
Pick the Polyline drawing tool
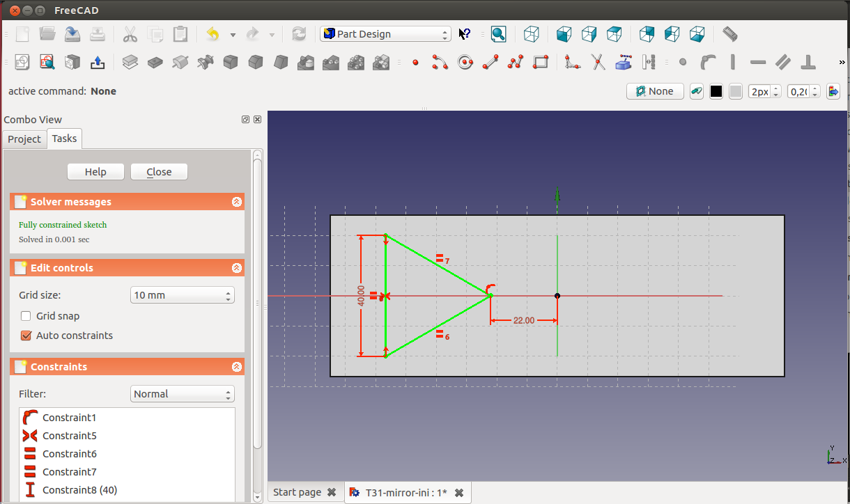point(516,63)
